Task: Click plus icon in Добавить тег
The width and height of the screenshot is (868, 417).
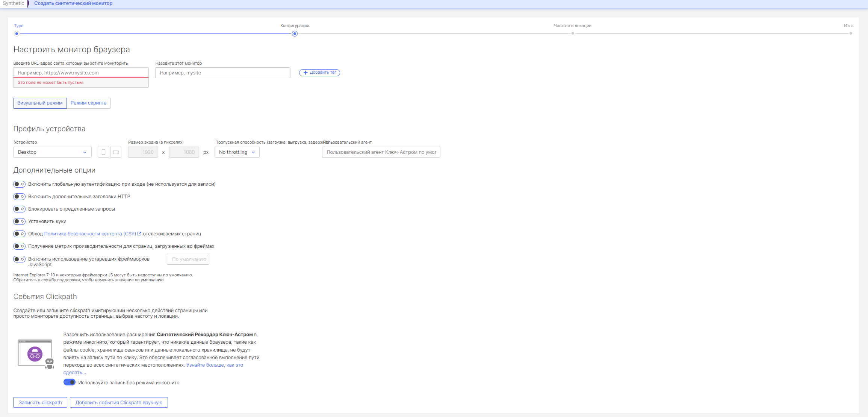Action: coord(305,73)
